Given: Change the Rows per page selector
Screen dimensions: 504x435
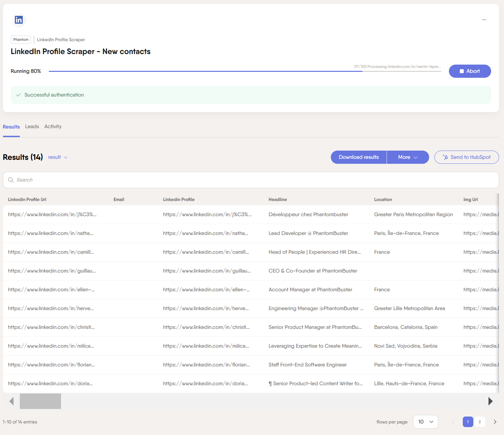Looking at the screenshot, I should pyautogui.click(x=425, y=422).
